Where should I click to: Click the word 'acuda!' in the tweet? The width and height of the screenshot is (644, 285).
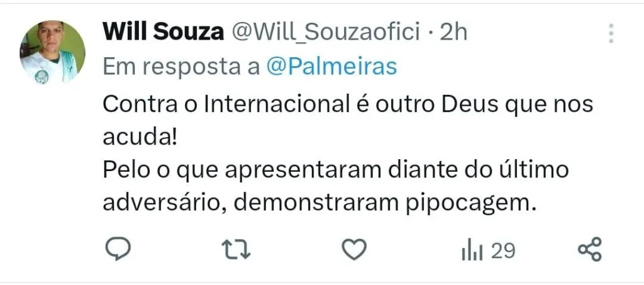pyautogui.click(x=140, y=138)
